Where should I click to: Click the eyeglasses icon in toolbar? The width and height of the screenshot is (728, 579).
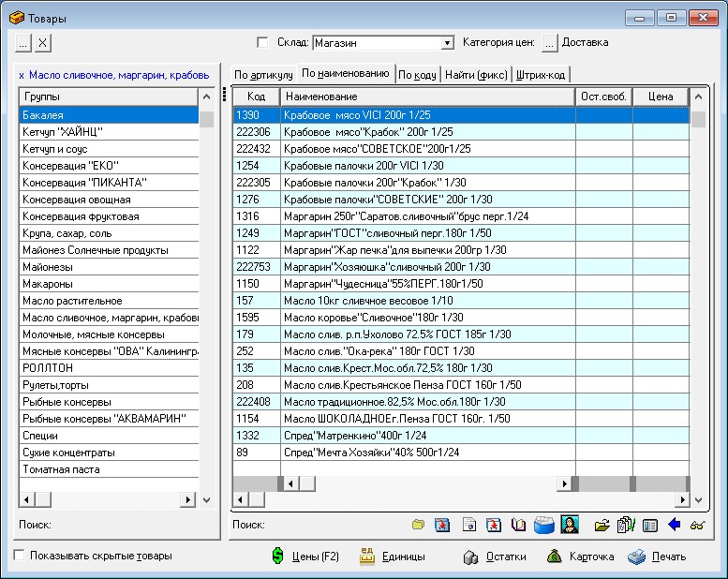(x=698, y=525)
